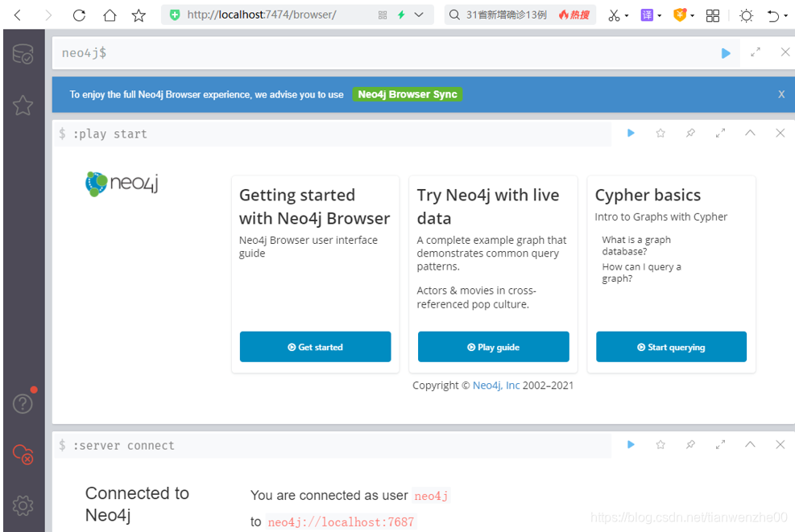Pin the :server connect frame
Image resolution: width=795 pixels, height=532 pixels.
click(690, 444)
